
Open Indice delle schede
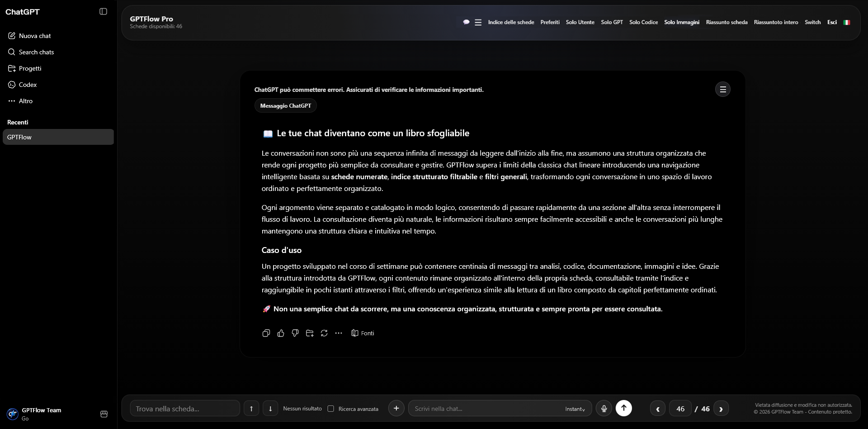(x=511, y=22)
